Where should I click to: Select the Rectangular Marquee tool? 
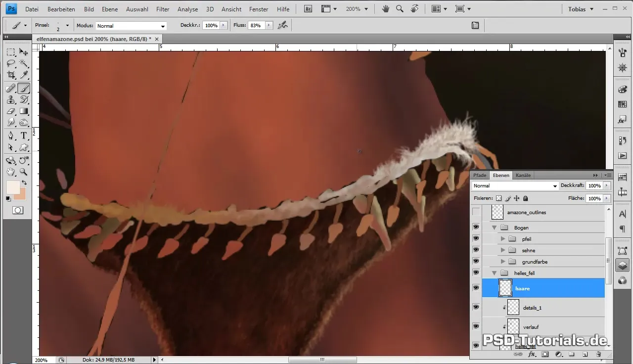(11, 52)
